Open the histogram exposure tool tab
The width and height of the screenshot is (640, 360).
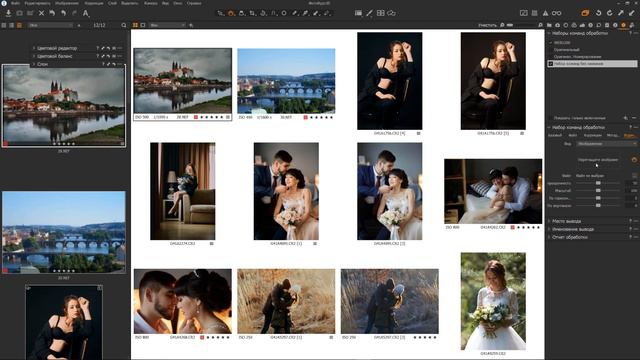click(582, 25)
